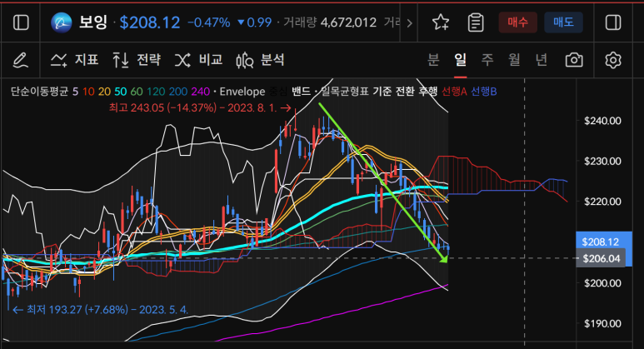Switch to 일 daily timeframe tab
This screenshot has height=349, width=644.
click(x=461, y=60)
